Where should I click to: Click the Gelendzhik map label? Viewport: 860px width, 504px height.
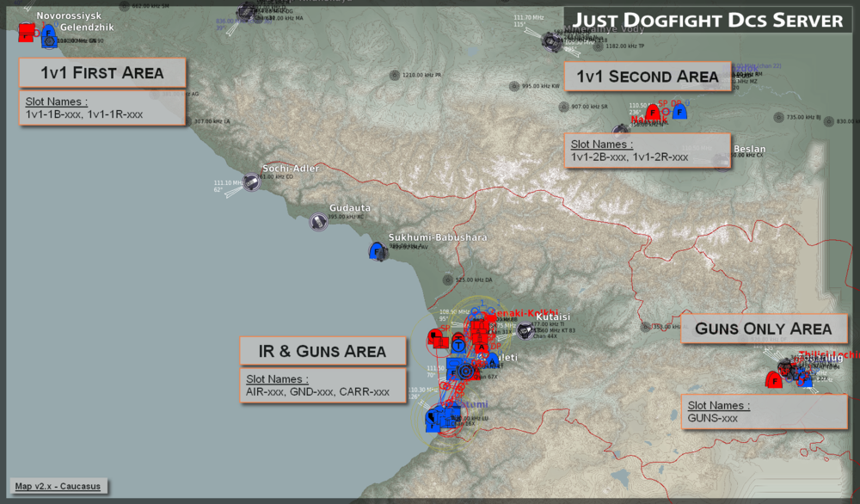coord(87,28)
